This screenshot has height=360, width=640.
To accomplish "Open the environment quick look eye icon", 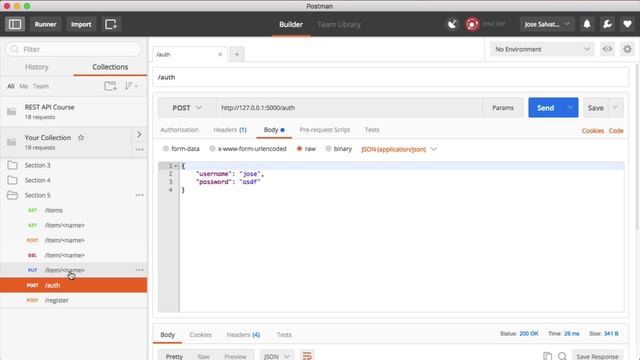I will pyautogui.click(x=607, y=49).
